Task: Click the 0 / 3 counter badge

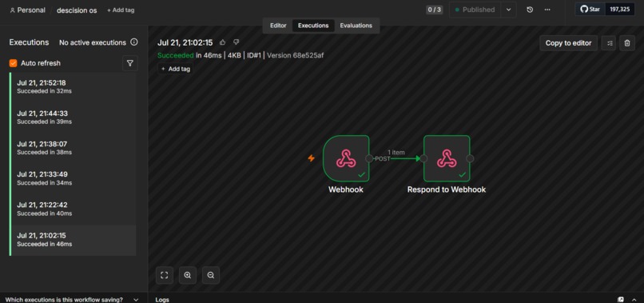Action: click(x=435, y=10)
